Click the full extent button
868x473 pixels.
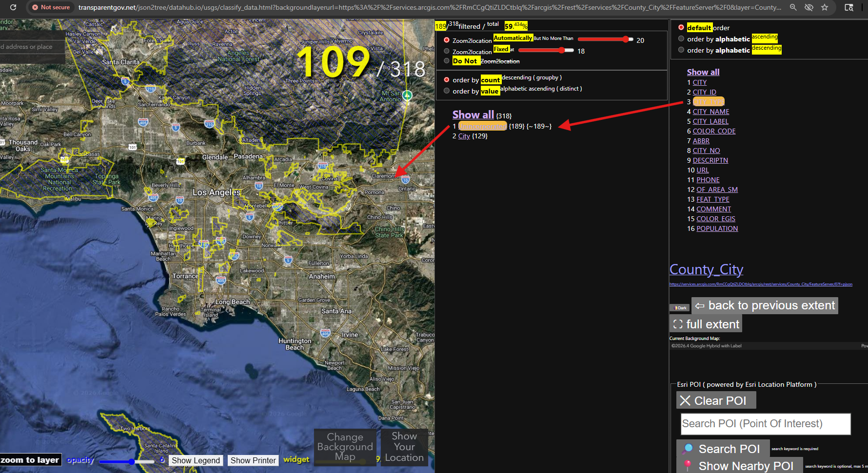(706, 324)
